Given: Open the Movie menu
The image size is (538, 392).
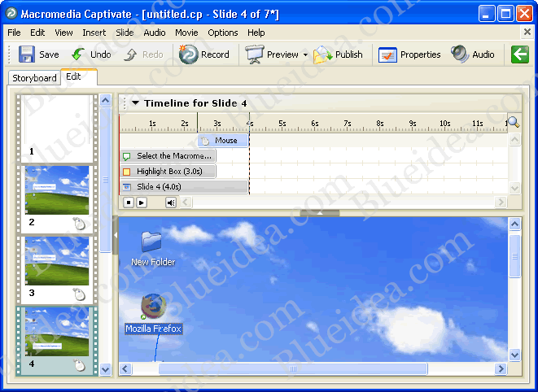Looking at the screenshot, I should pos(186,33).
